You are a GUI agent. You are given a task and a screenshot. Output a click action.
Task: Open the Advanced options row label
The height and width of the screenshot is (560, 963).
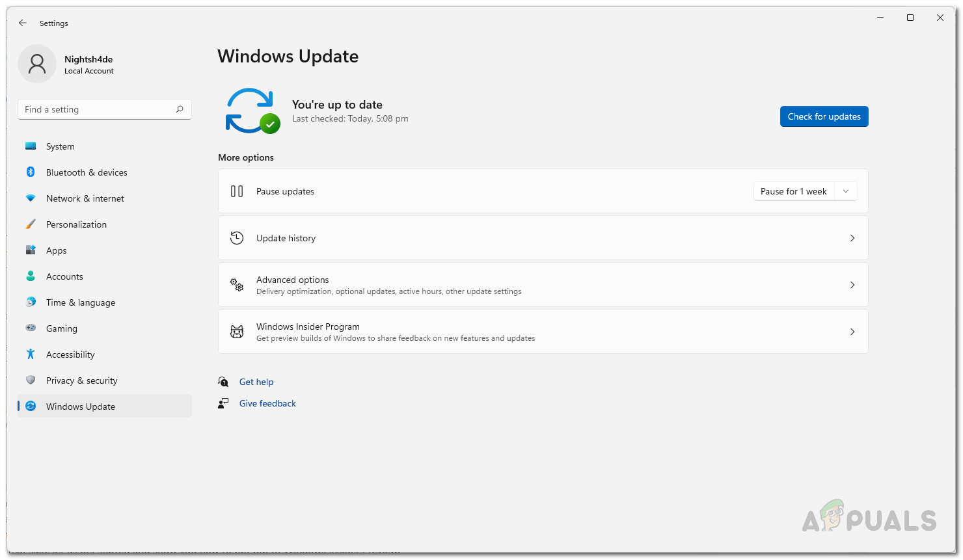point(293,280)
